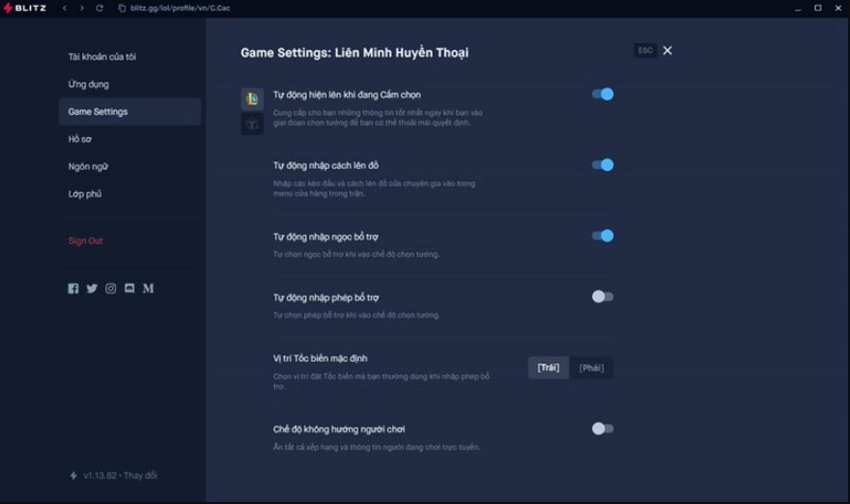Click Game Settings: Liên Minh Huyền Thoại heading
This screenshot has height=504, width=850.
354,52
